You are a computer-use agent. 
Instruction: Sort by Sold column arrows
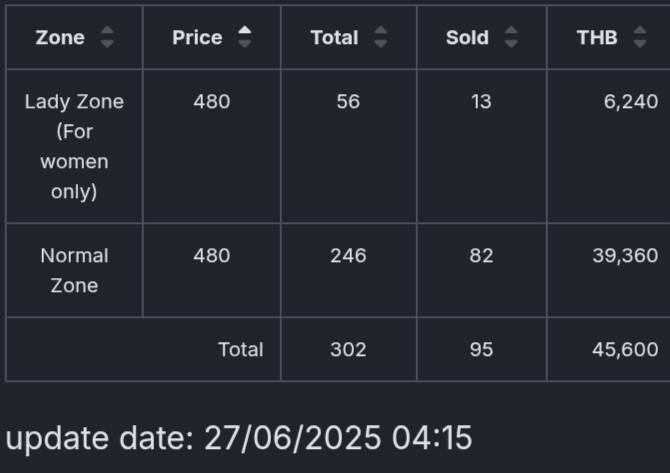click(x=511, y=37)
